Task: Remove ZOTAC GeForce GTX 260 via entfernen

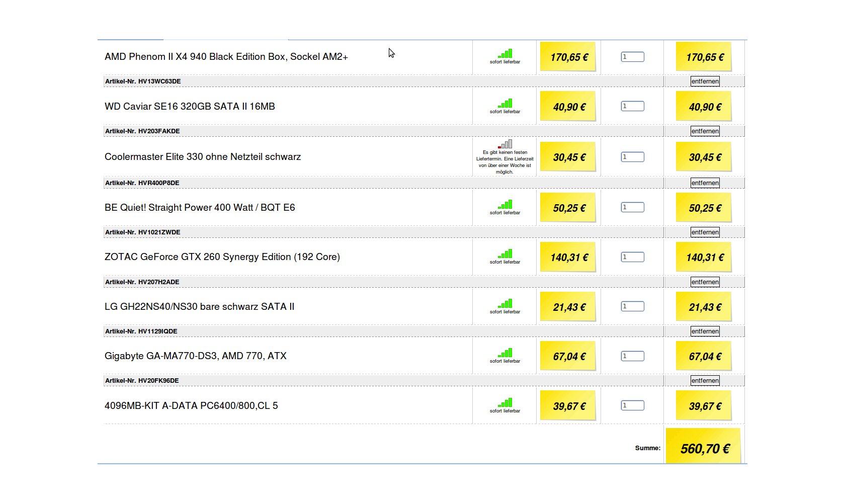Action: click(705, 282)
